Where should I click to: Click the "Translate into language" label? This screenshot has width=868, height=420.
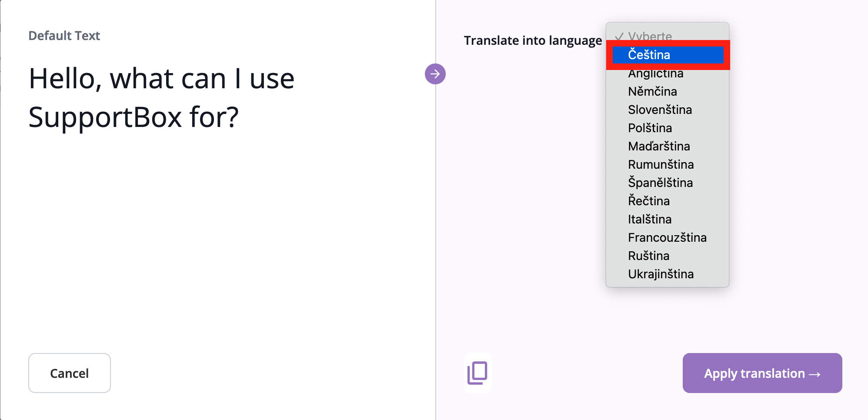(533, 40)
